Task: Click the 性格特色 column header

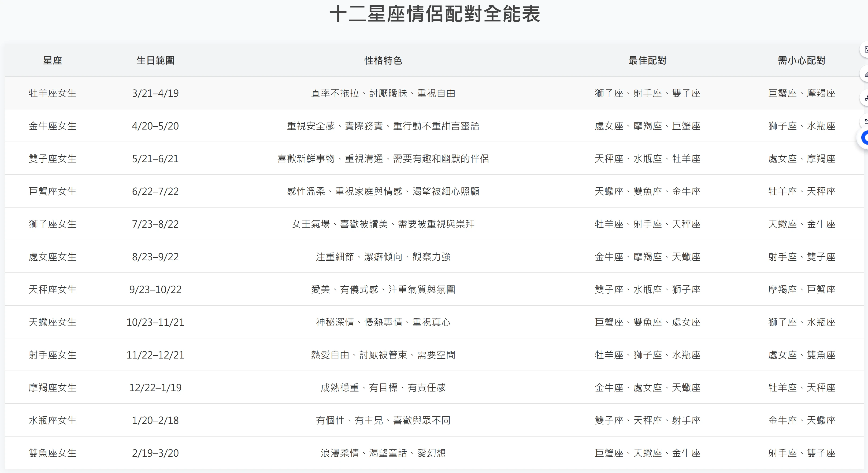Action: pyautogui.click(x=383, y=60)
